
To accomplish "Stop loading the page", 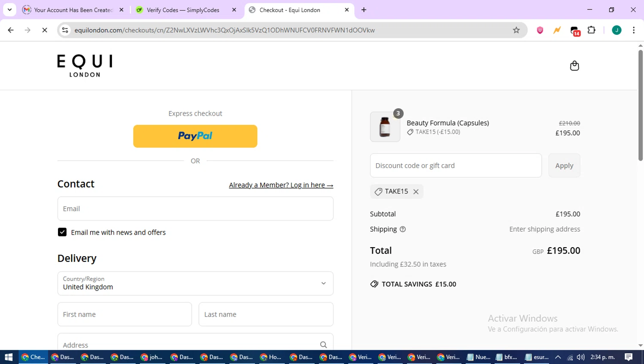I will tap(45, 30).
